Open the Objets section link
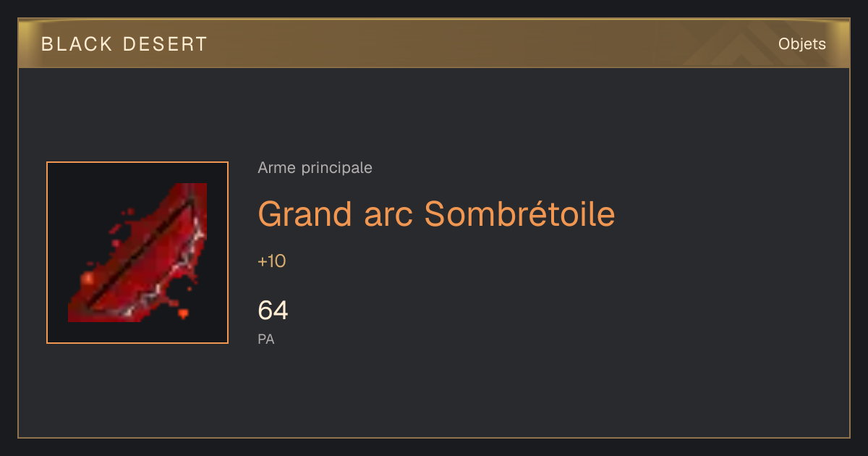Screen dimensions: 868x456 pyautogui.click(x=801, y=44)
